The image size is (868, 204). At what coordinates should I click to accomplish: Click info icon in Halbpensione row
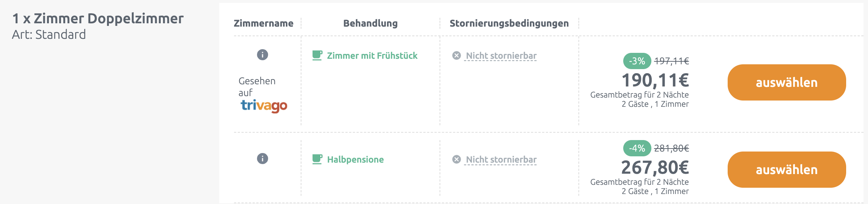click(263, 159)
